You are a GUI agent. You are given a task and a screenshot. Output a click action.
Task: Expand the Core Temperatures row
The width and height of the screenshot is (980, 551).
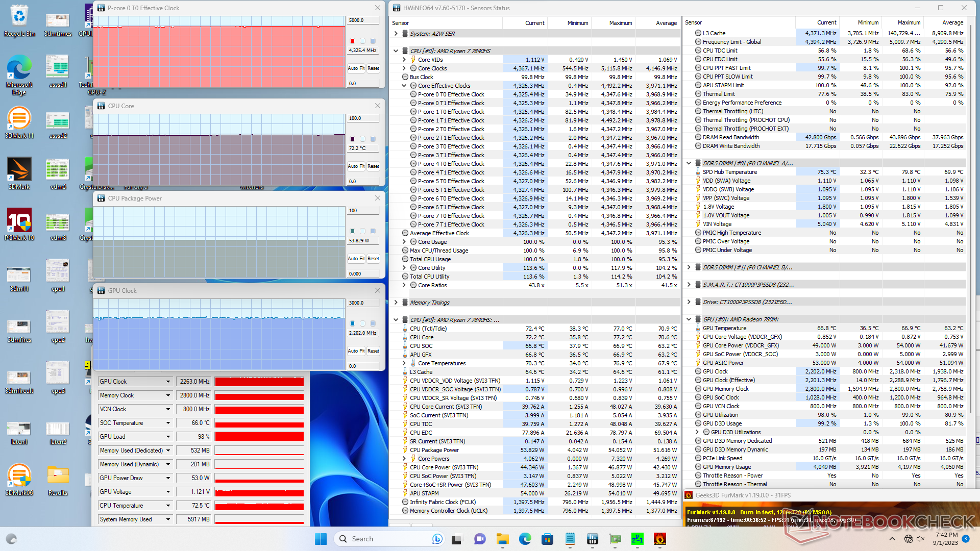(404, 363)
